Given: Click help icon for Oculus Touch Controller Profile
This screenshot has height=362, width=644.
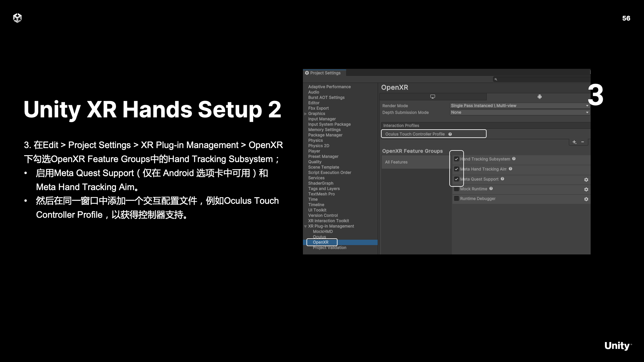Looking at the screenshot, I should [450, 134].
